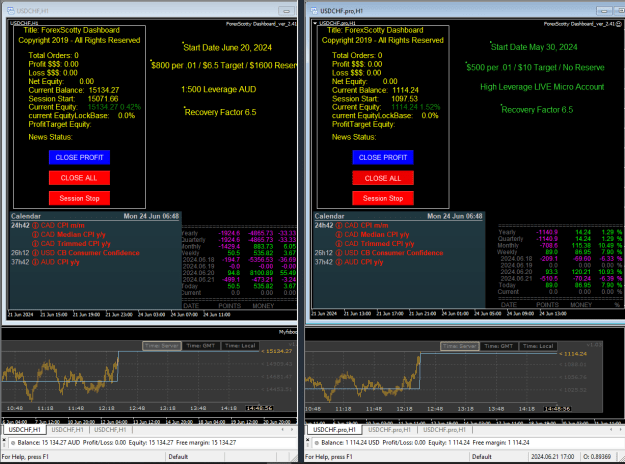Click the CAD Trimmed CPI y/y impact icon, left calendar
The height and width of the screenshot is (464, 625).
pyautogui.click(x=35, y=244)
